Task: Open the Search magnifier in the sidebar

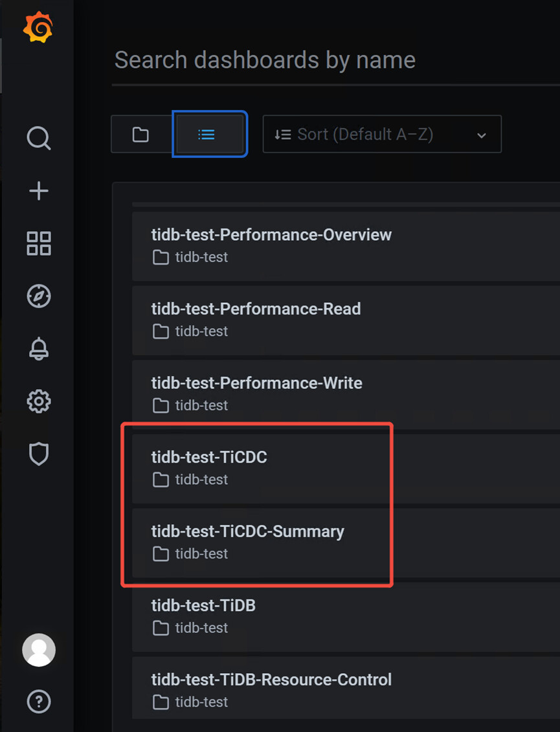Action: [39, 138]
